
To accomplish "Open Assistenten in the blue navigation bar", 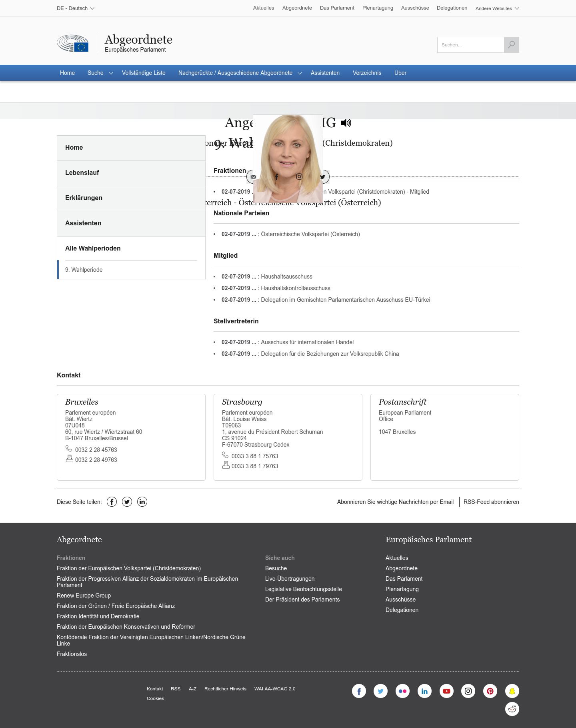I will tap(325, 73).
